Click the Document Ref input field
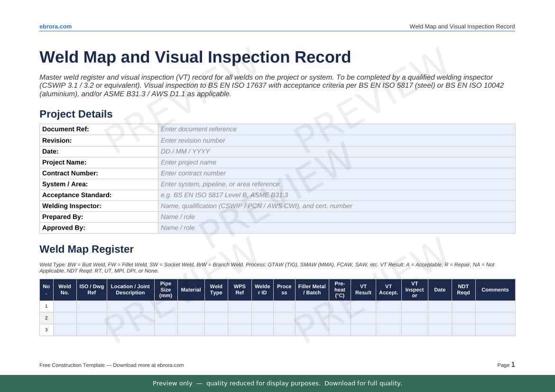 click(336, 129)
